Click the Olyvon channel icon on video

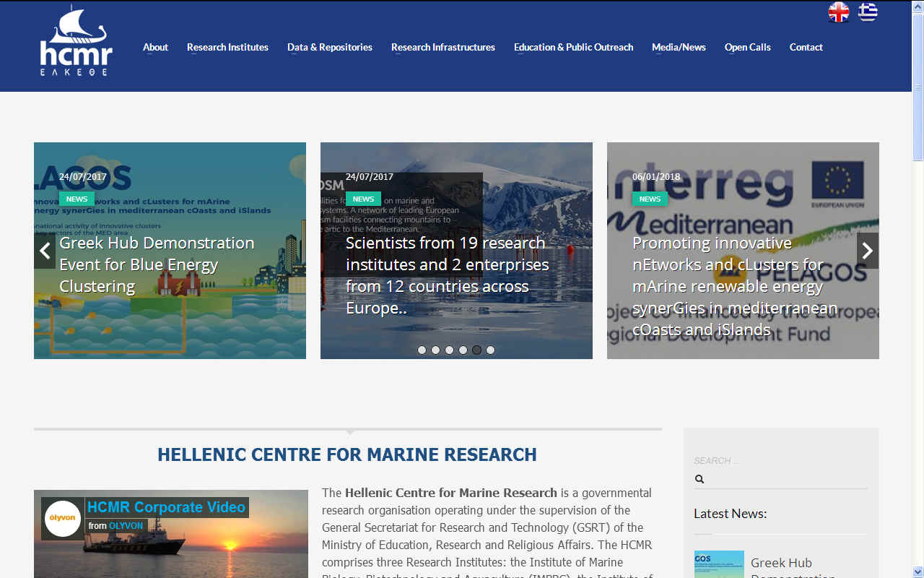(63, 519)
